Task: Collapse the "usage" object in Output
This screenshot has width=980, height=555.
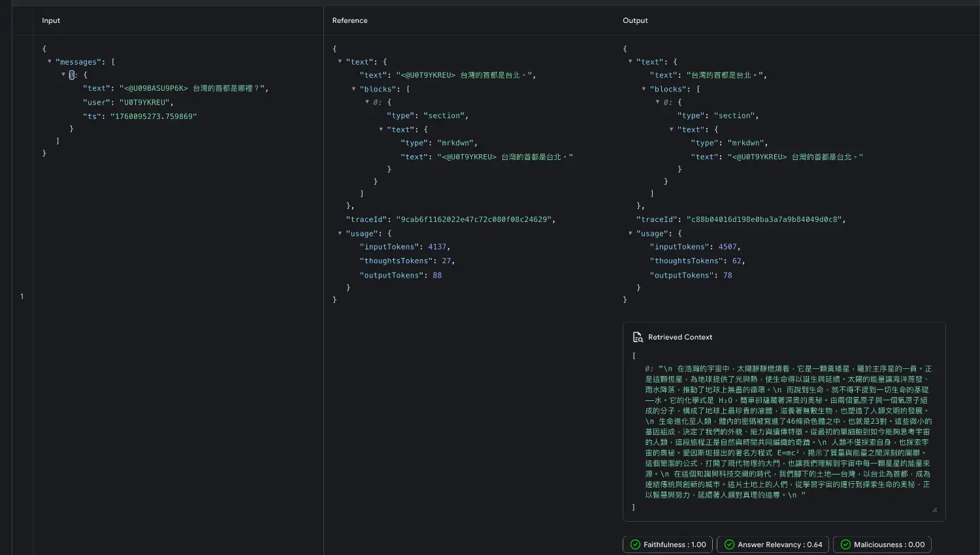Action: click(x=630, y=233)
